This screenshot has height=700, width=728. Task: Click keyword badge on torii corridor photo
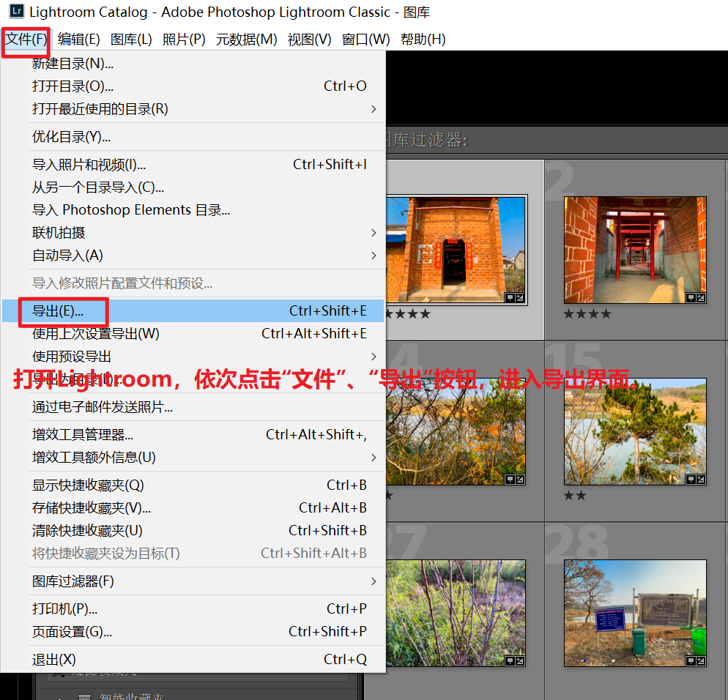[691, 298]
